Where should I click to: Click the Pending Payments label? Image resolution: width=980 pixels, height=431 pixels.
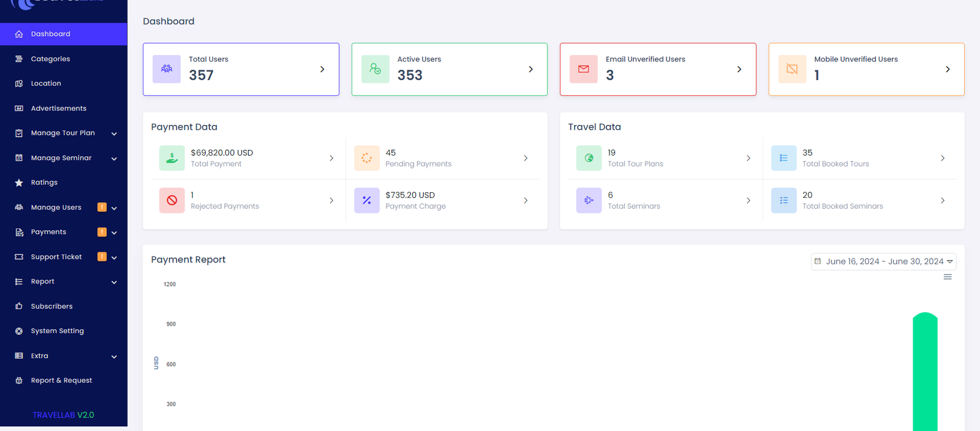click(x=418, y=164)
